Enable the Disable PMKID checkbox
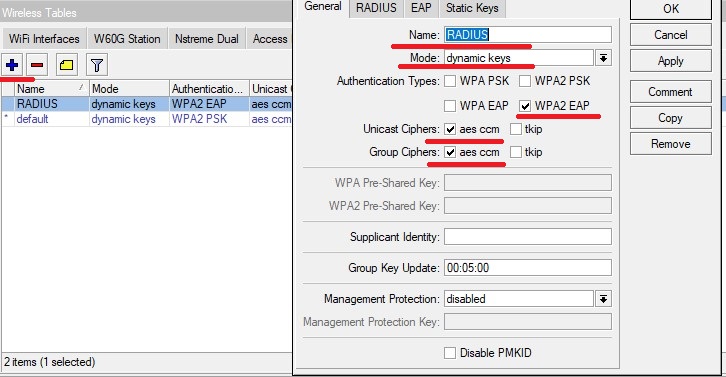Screen dimensions: 726x377 pyautogui.click(x=450, y=353)
